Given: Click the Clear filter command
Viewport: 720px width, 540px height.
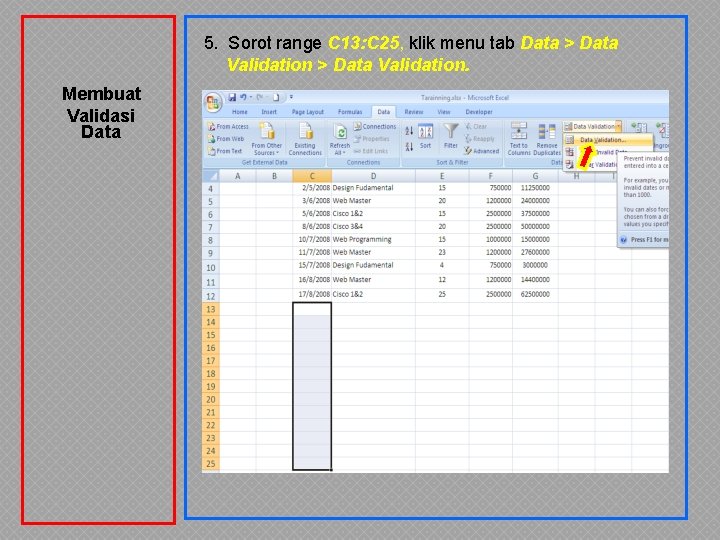Looking at the screenshot, I should click(x=476, y=126).
